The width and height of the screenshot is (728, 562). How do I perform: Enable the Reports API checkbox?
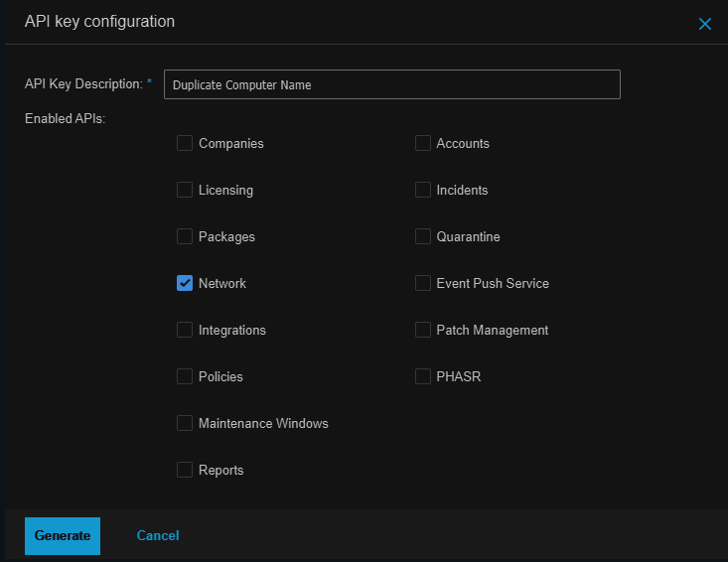[x=185, y=470]
